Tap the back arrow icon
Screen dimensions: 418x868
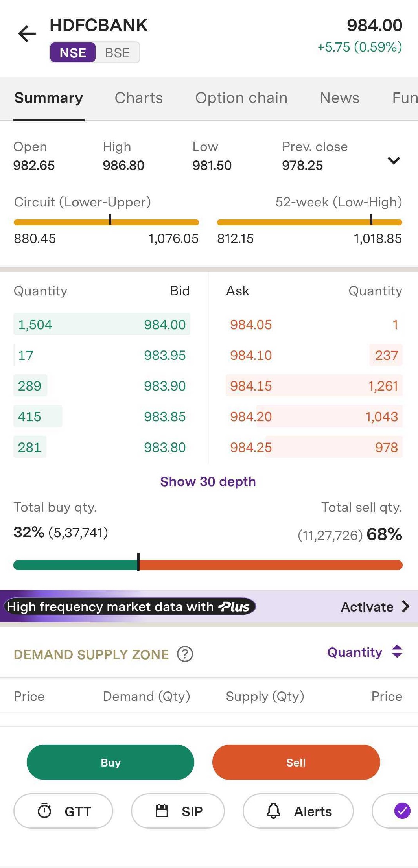pyautogui.click(x=27, y=33)
